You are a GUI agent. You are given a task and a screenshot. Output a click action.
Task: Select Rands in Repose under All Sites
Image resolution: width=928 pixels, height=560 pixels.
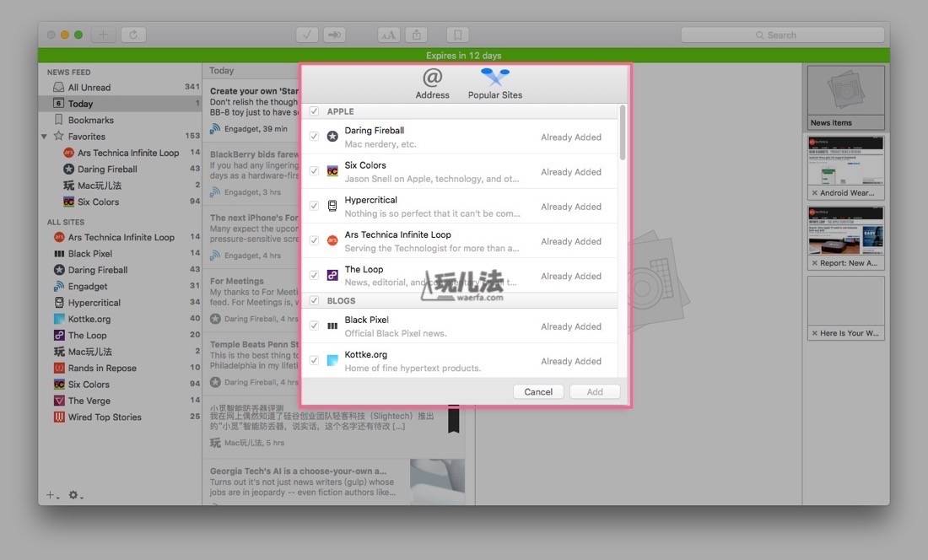[120, 368]
